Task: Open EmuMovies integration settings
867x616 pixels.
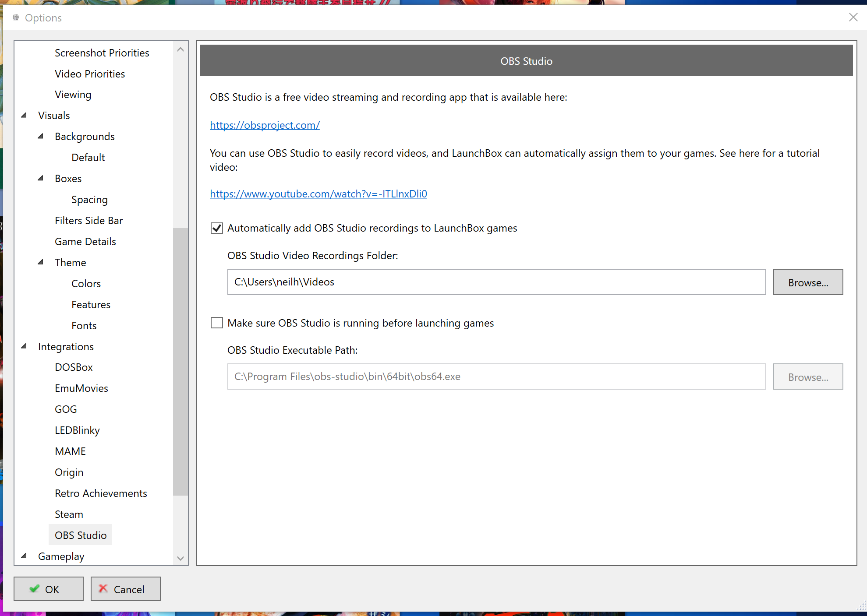Action: [81, 388]
